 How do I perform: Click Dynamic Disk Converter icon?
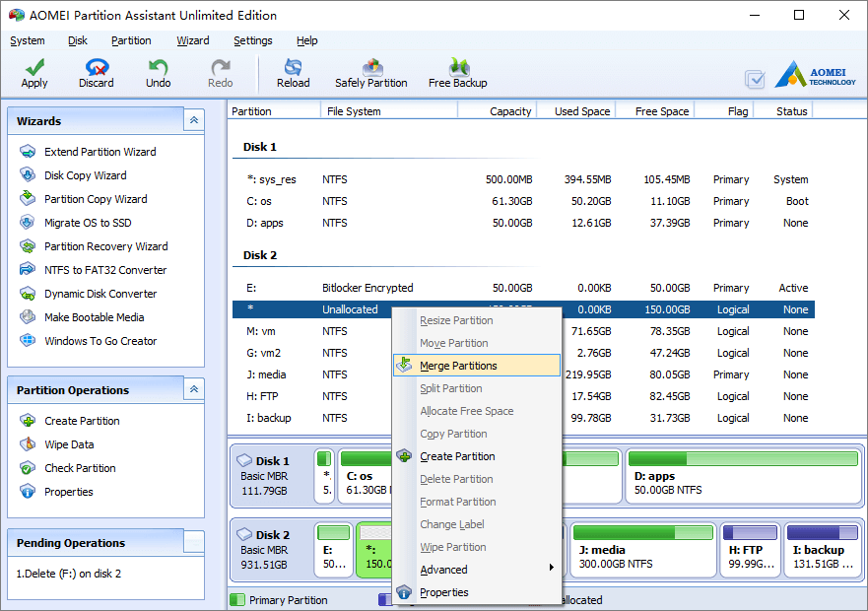click(28, 294)
